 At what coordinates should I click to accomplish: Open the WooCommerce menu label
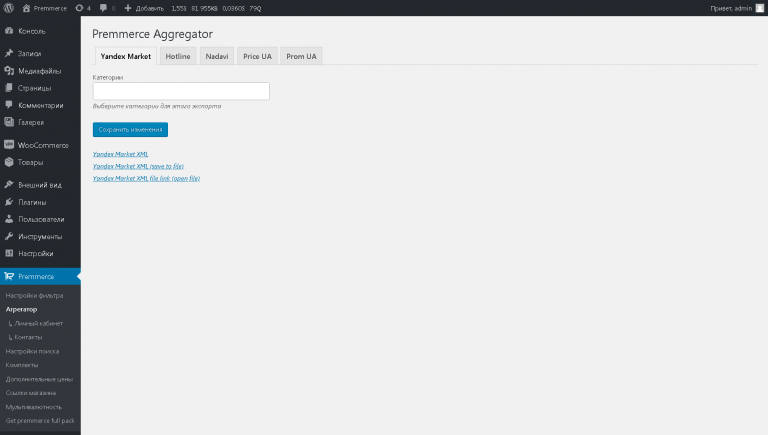pyautogui.click(x=43, y=145)
